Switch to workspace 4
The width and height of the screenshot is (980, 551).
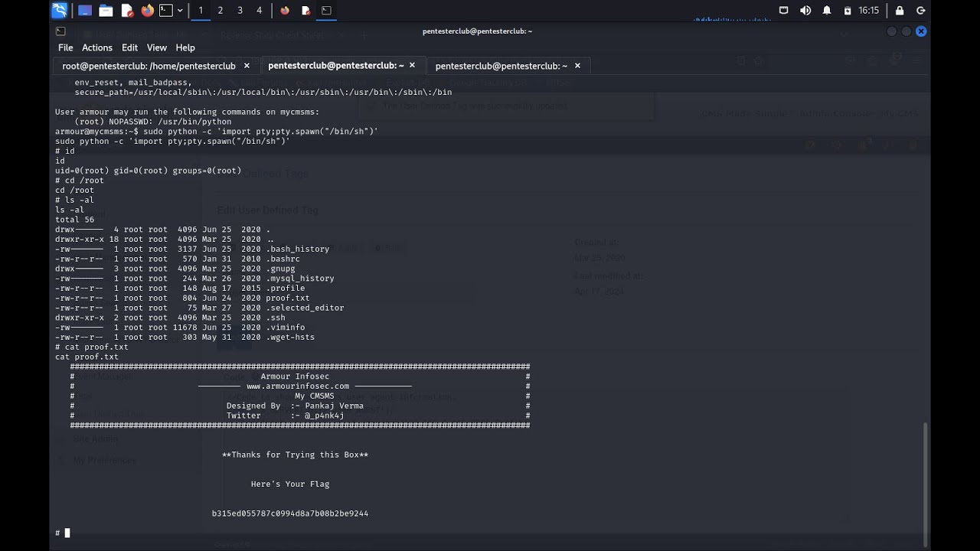(259, 11)
